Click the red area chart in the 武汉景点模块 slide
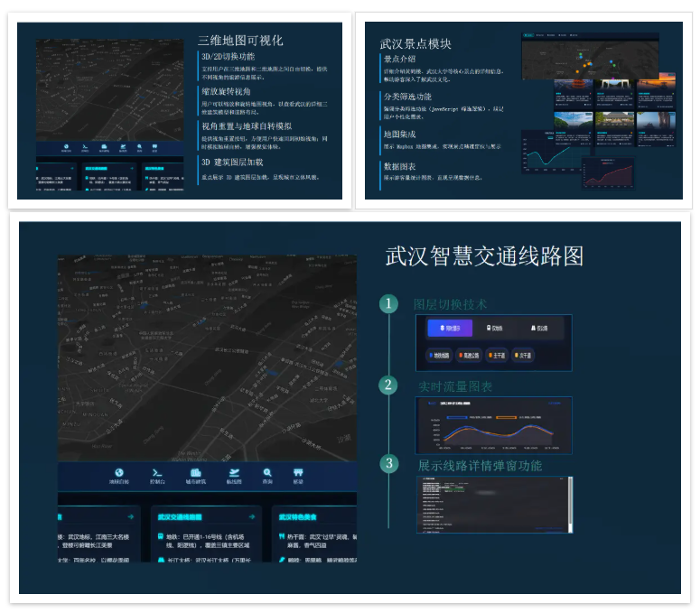700x613 pixels. [x=608, y=173]
